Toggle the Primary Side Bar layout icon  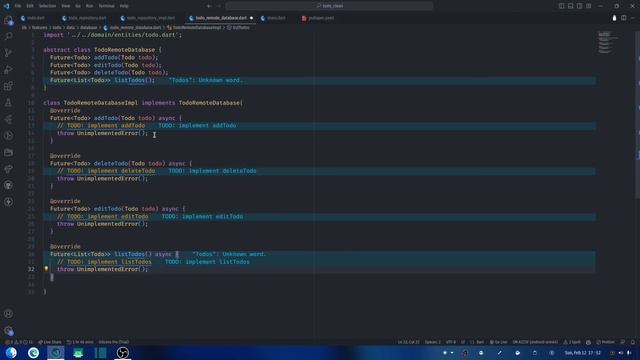click(x=562, y=6)
